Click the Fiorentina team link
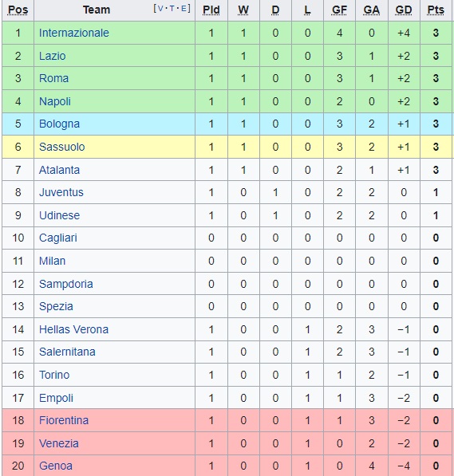This screenshot has width=454, height=476. 64,420
